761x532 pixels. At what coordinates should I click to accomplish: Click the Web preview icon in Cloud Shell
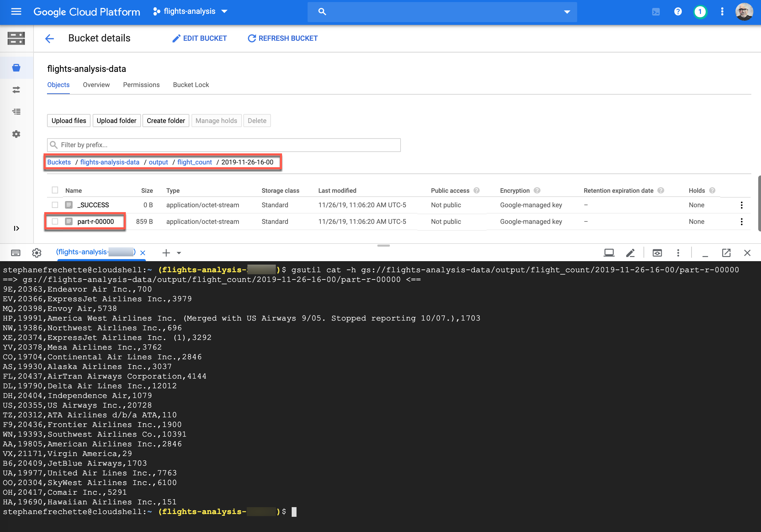(657, 253)
